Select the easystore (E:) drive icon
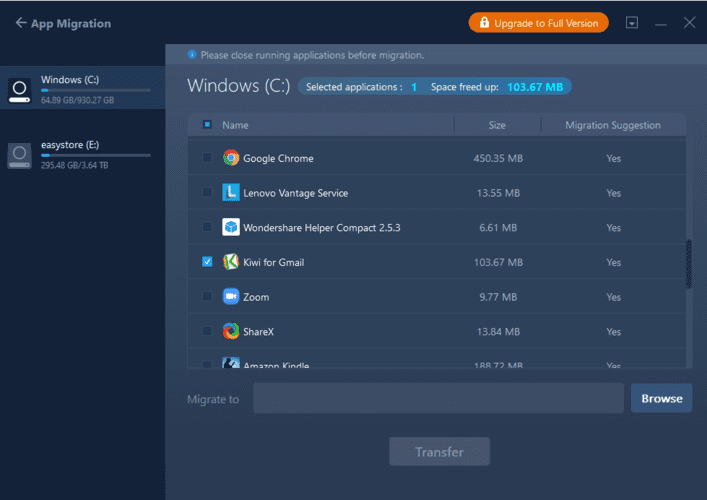 tap(19, 155)
